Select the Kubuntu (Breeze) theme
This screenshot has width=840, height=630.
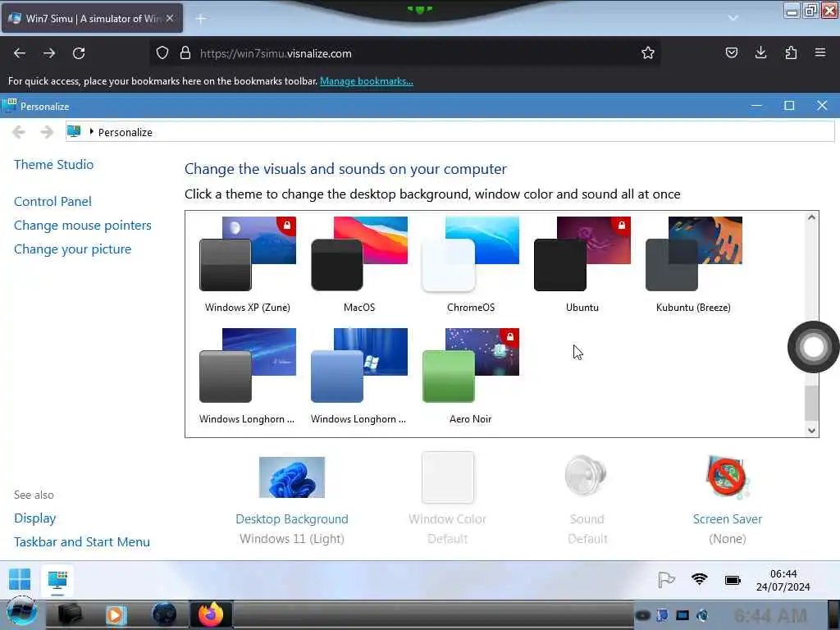coord(694,265)
